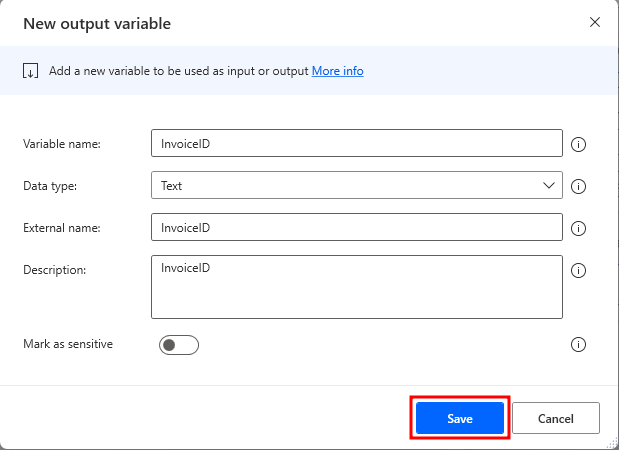Click the External name info icon
The height and width of the screenshot is (450, 619).
[578, 228]
